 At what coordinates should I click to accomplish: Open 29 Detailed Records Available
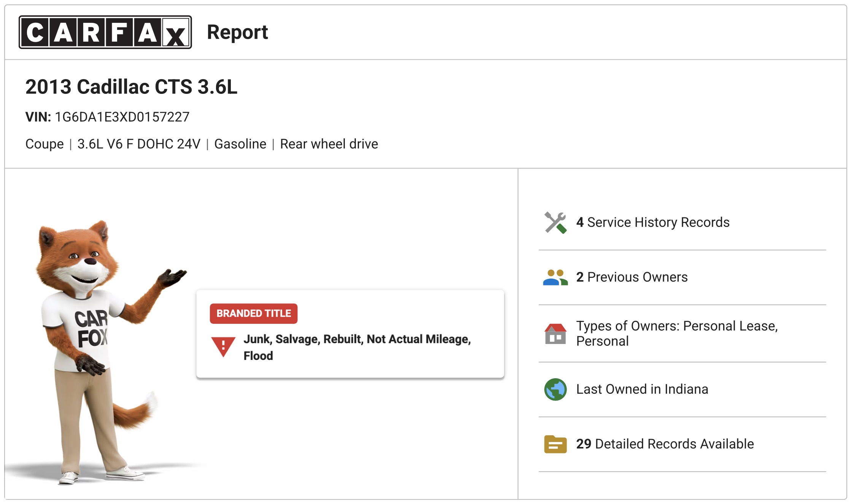pos(665,444)
